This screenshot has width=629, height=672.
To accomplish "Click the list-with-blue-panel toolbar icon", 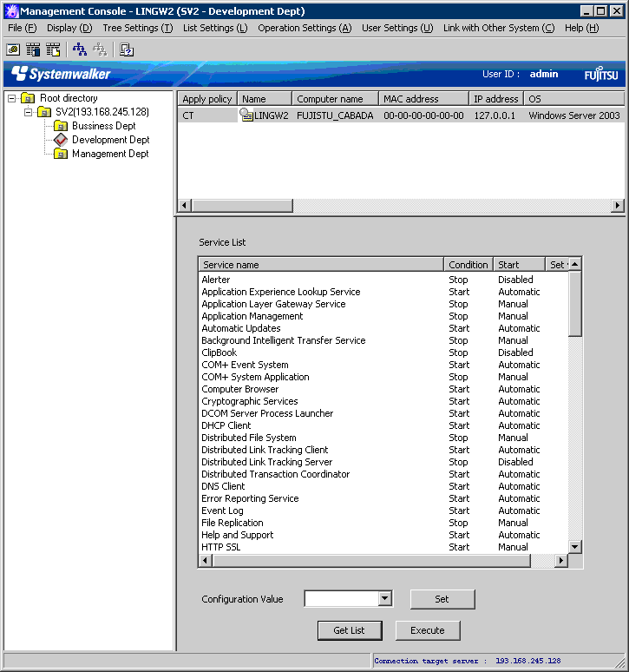I will 33,49.
